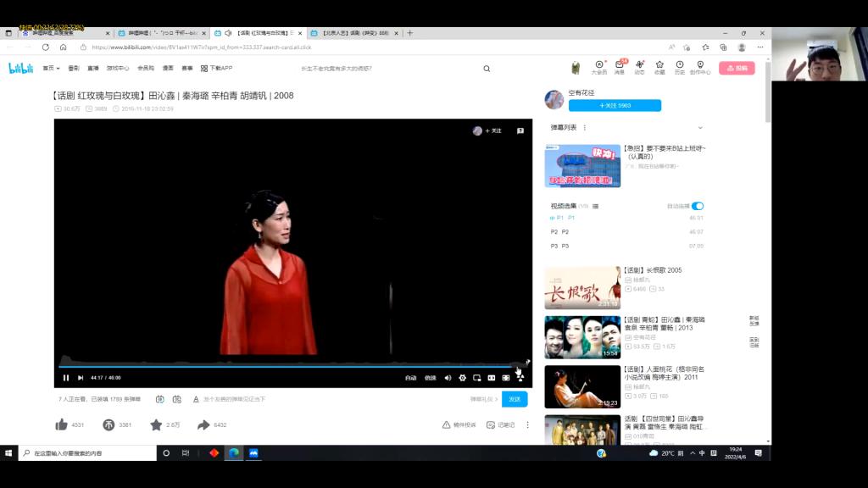Click the pink 投稿 upload button
This screenshot has height=488, width=868.
coord(737,68)
